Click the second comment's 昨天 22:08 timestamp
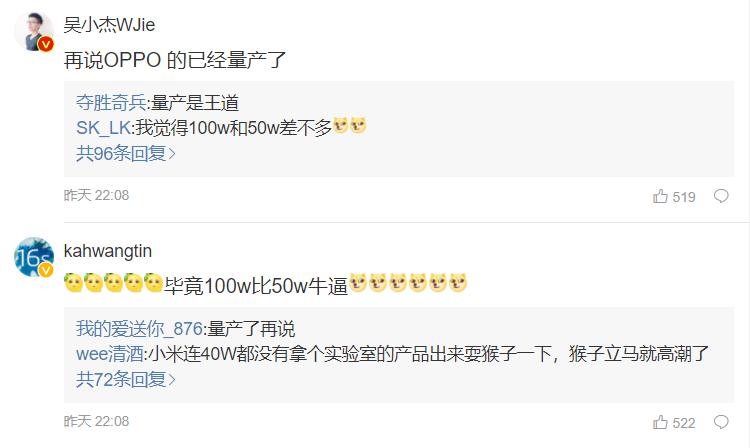This screenshot has width=750, height=448. click(96, 421)
